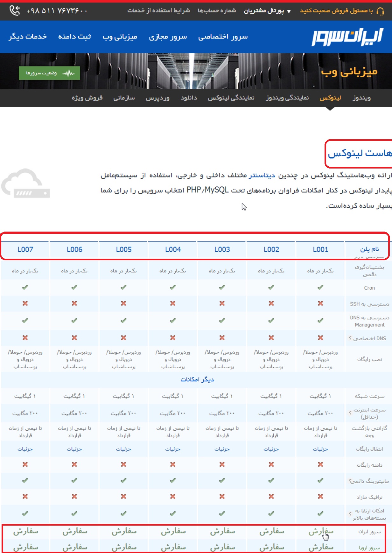Click the dropdown arrow next to پورتال مشتریان
Image resolution: width=392 pixels, height=553 pixels.
[x=289, y=11]
